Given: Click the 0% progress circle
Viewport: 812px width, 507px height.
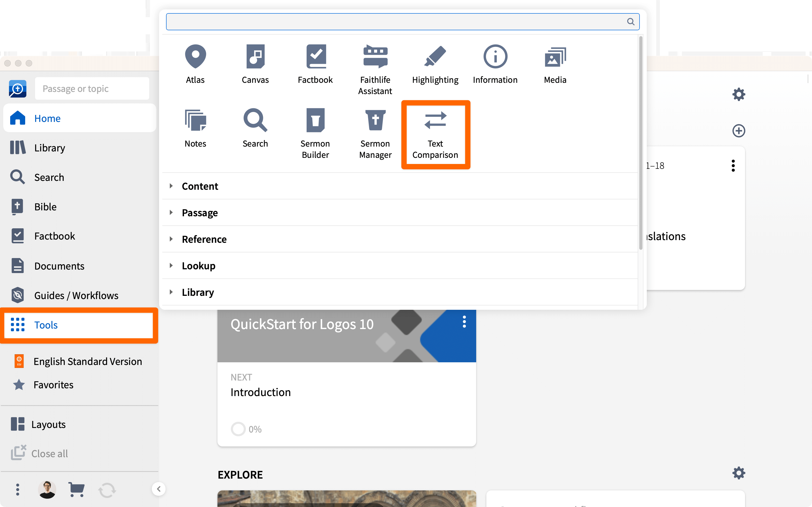Looking at the screenshot, I should [x=238, y=429].
